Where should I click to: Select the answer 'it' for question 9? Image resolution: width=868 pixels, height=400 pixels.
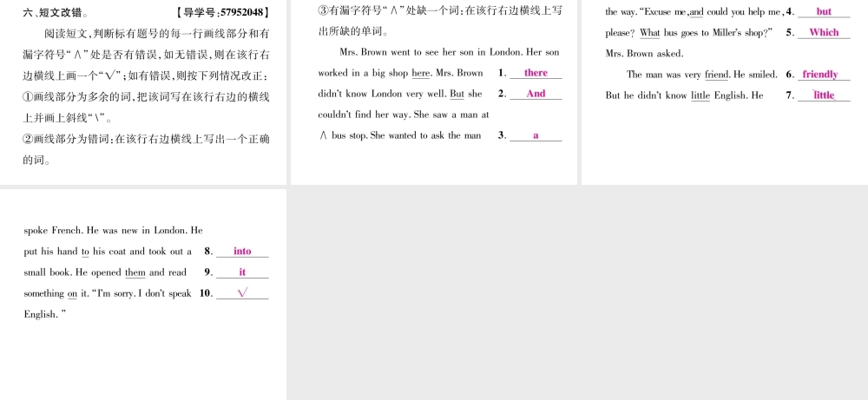coord(242,272)
